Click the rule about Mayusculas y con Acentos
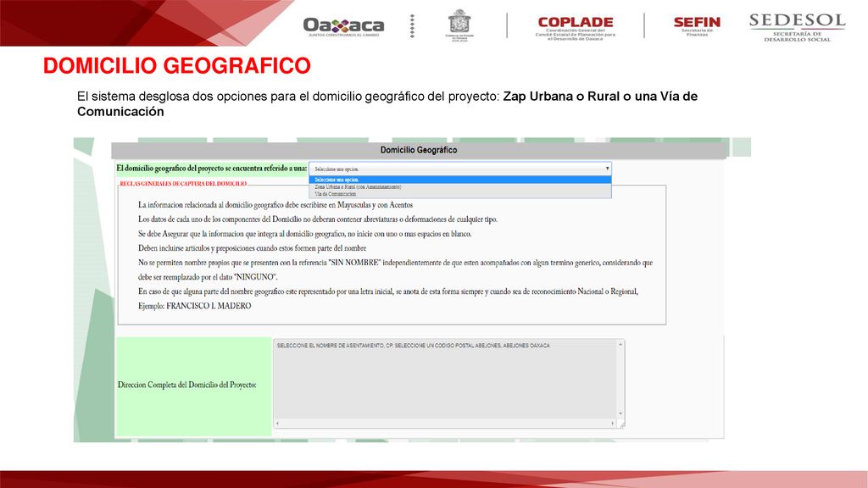 click(x=275, y=205)
